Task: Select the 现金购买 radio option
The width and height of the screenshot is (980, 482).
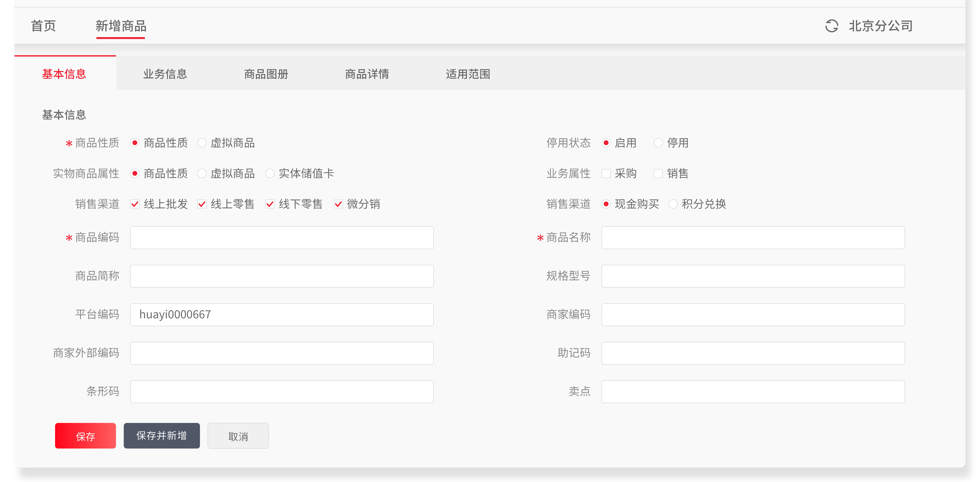Action: click(x=606, y=204)
